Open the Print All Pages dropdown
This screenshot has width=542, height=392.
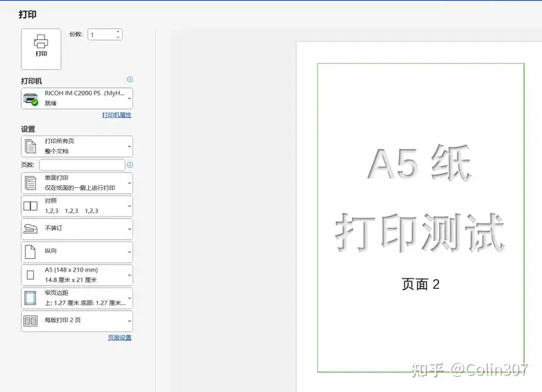[77, 147]
